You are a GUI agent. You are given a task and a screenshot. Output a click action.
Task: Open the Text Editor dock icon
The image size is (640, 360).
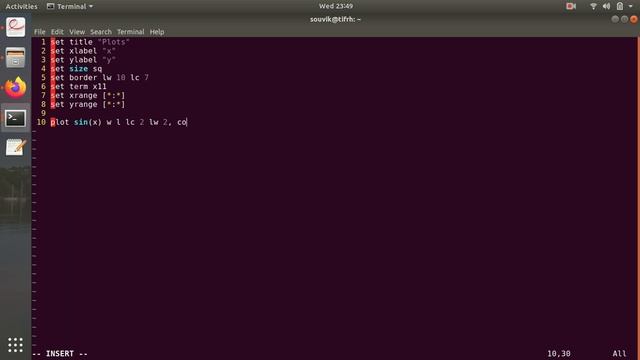pyautogui.click(x=16, y=147)
